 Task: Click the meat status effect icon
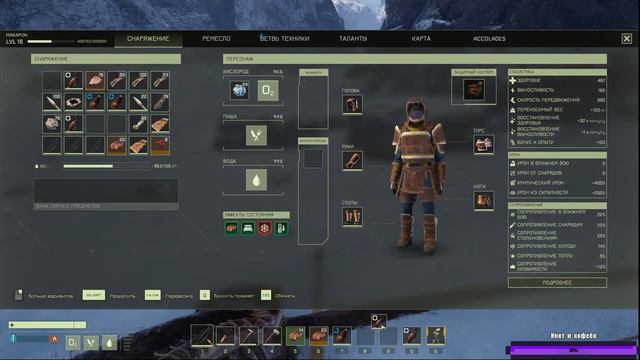click(x=231, y=228)
